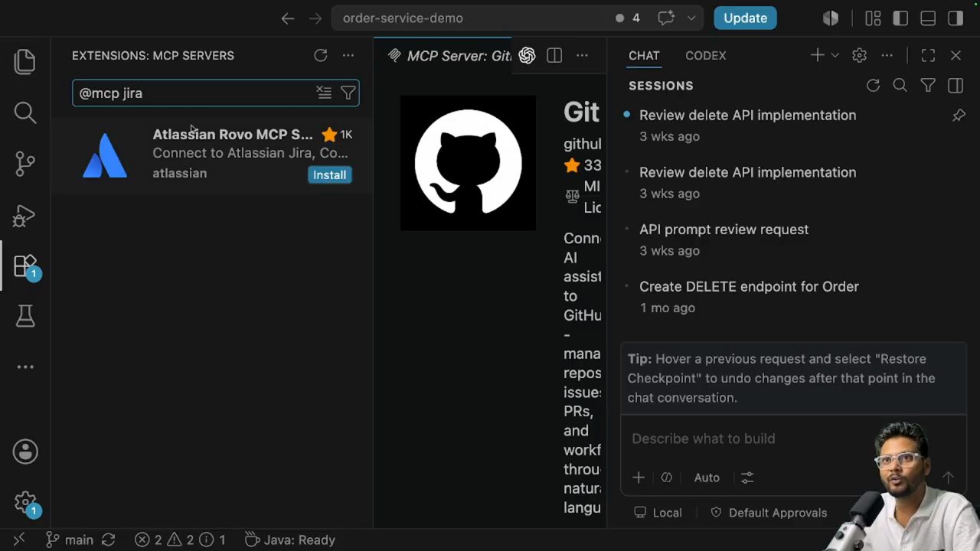
Task: Open the Default Approvals dropdown
Action: (x=769, y=513)
